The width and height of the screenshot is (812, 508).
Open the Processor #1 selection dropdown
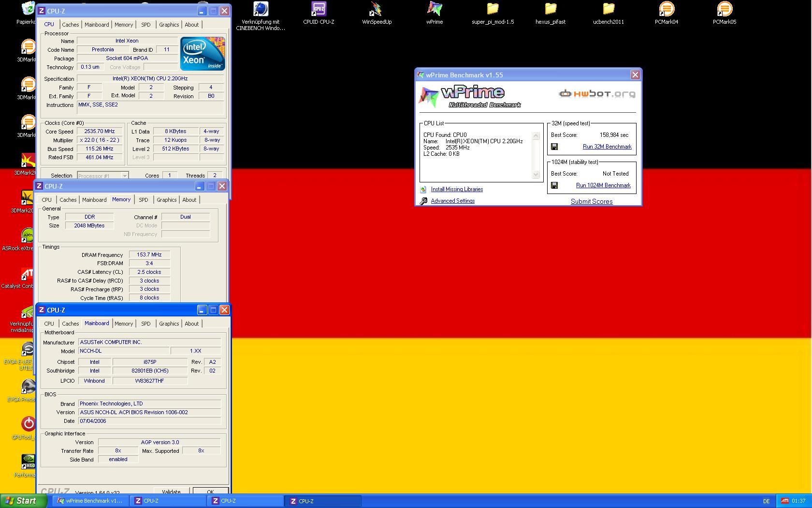(x=102, y=176)
